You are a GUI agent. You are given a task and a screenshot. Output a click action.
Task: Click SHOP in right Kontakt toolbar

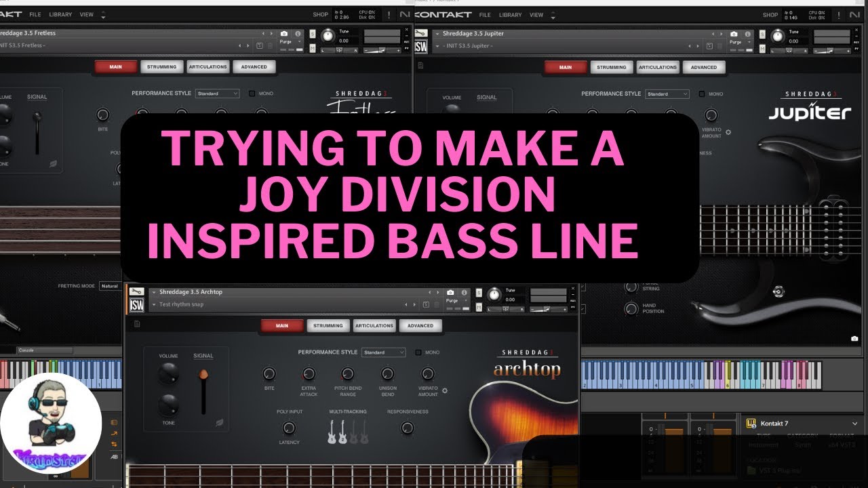tap(770, 15)
